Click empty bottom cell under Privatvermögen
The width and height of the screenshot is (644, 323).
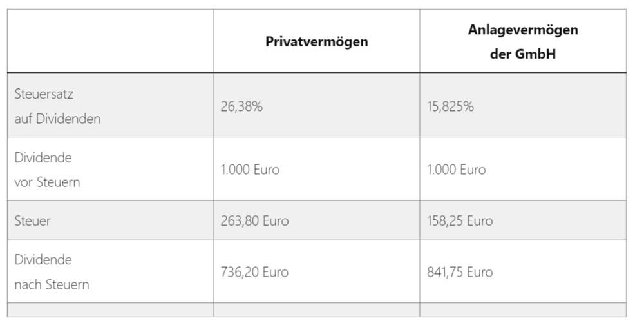pyautogui.click(x=317, y=310)
